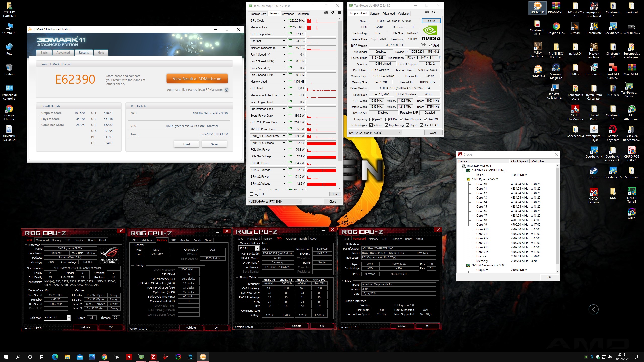
Task: Open Board Power Draw sensor dropdown
Action: pos(284,116)
